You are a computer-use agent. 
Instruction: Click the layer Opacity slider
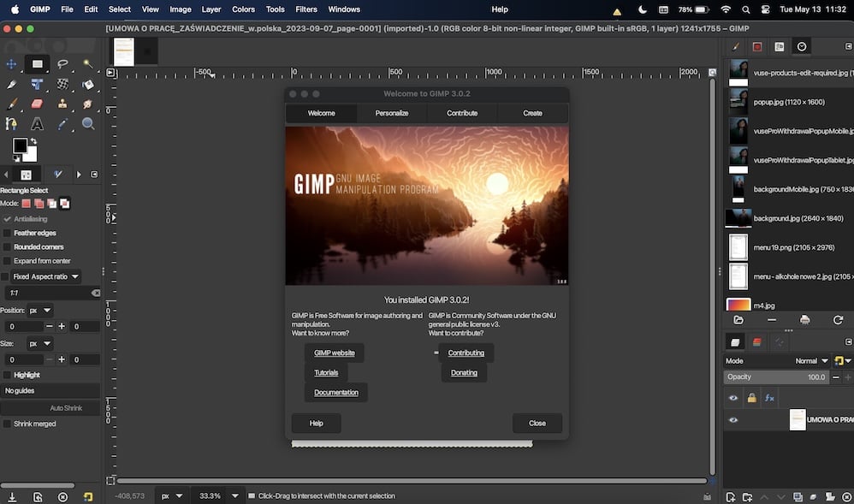(x=776, y=377)
